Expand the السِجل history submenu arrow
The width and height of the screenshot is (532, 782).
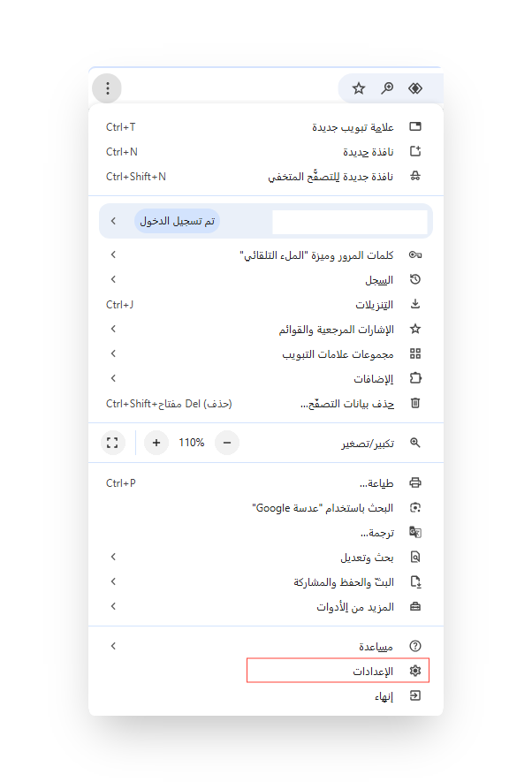[112, 279]
